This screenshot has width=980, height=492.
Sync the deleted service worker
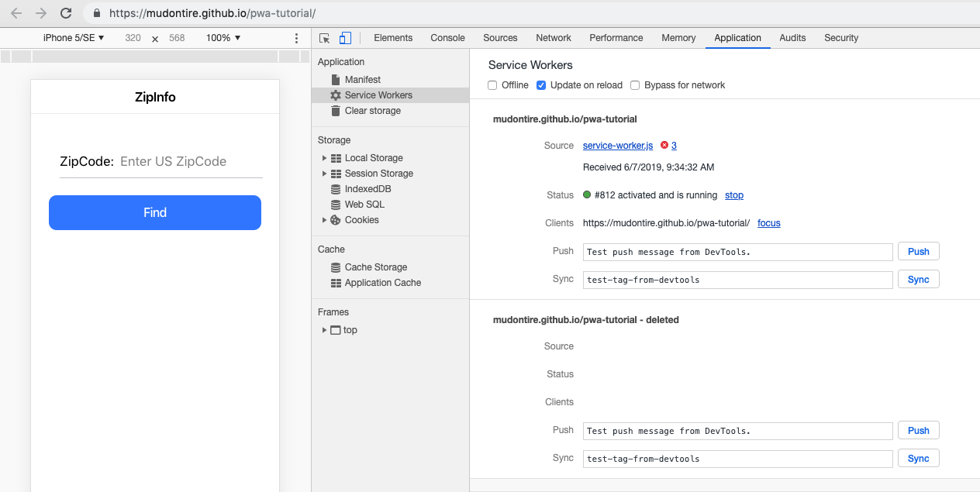[x=919, y=458]
